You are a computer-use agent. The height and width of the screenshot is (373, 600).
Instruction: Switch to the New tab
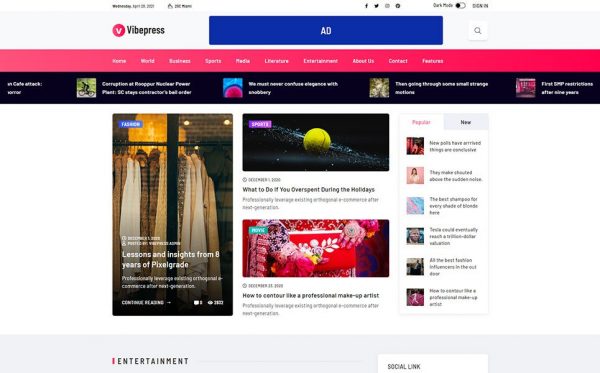click(x=466, y=122)
